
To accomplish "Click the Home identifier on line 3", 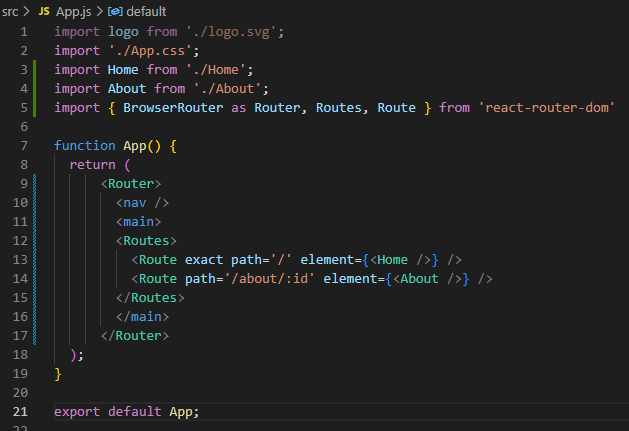I will [123, 70].
